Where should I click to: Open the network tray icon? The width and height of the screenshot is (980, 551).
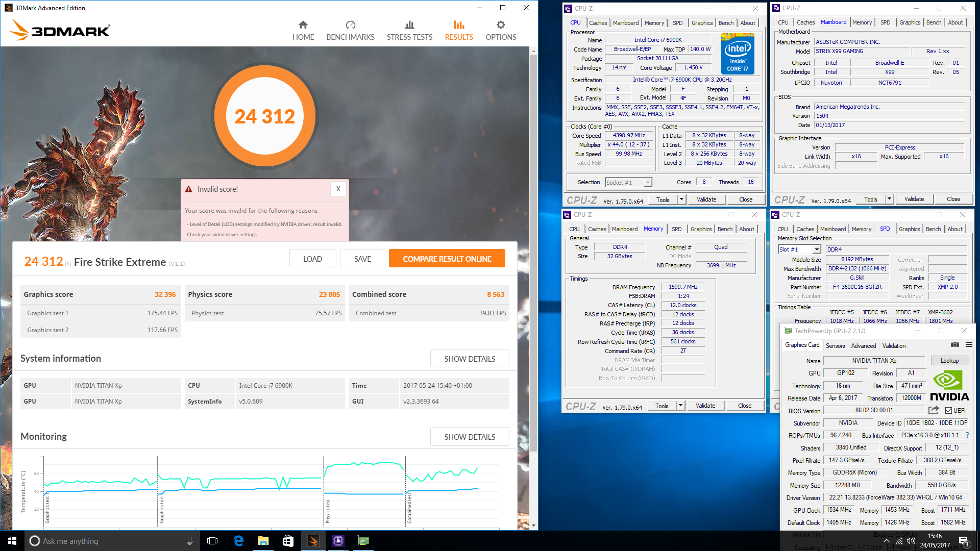[899, 541]
